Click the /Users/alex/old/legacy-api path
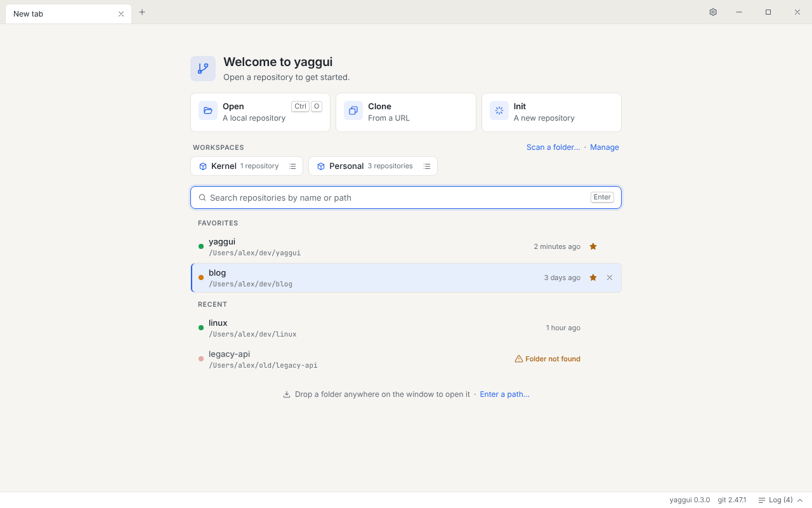The width and height of the screenshot is (812, 508). [263, 366]
